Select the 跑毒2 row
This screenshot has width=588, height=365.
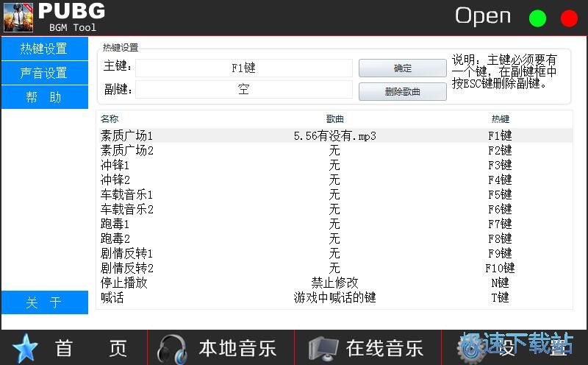[x=334, y=238]
